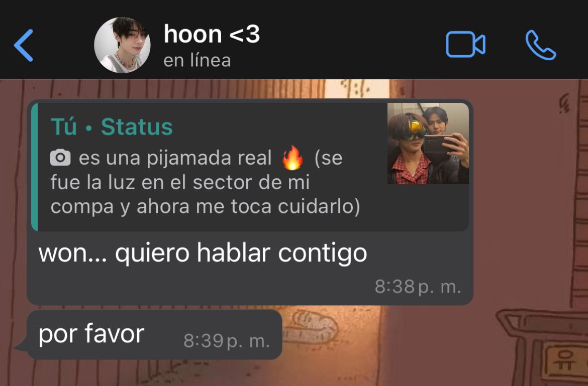Screen dimensions: 588x386
Task: Tap the 8:39 p. m. timestamp
Action: pyautogui.click(x=227, y=341)
